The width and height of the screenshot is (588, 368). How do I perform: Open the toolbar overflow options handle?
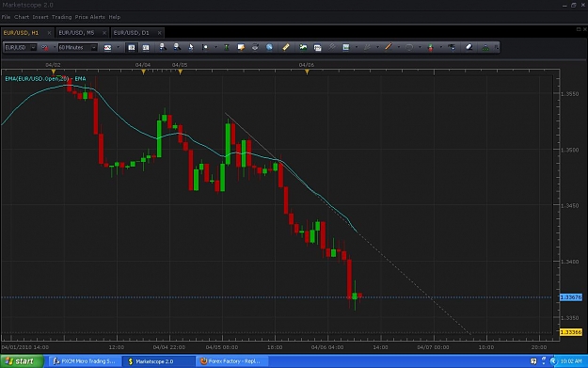pos(497,47)
